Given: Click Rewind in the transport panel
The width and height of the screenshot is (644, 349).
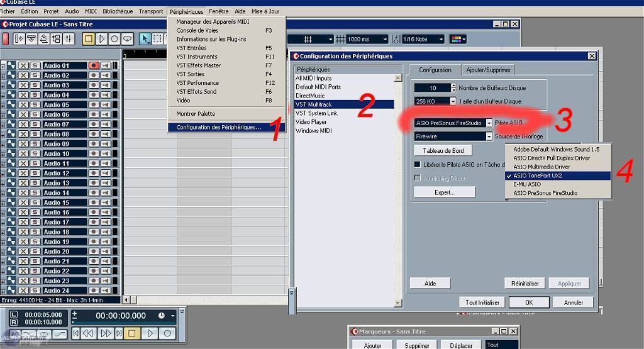Looking at the screenshot, I should (88, 333).
